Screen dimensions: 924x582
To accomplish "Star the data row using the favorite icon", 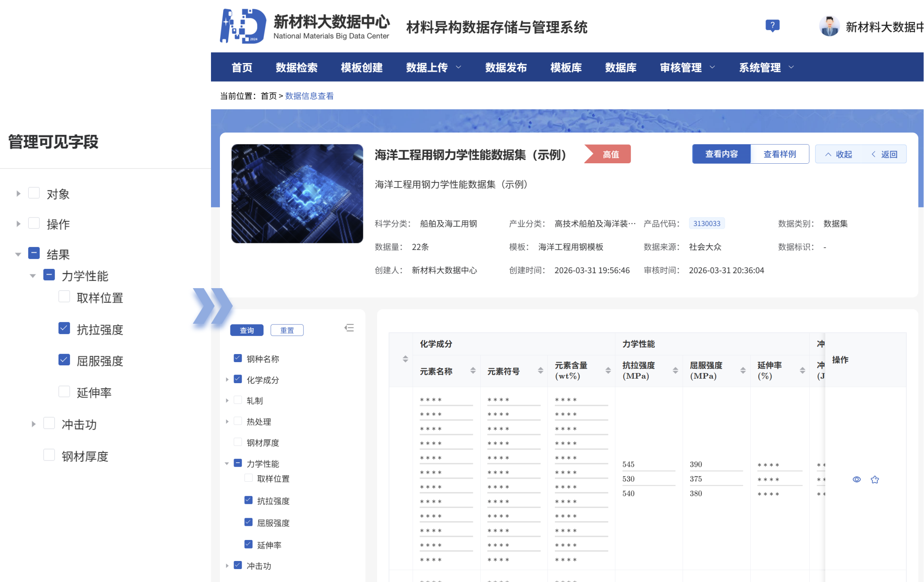I will tap(875, 479).
